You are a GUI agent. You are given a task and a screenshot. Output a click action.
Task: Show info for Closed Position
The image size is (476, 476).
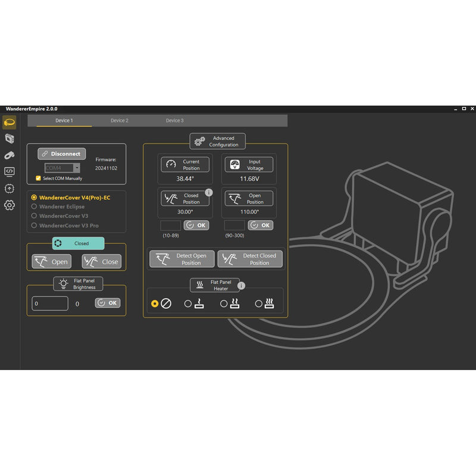coord(209,192)
